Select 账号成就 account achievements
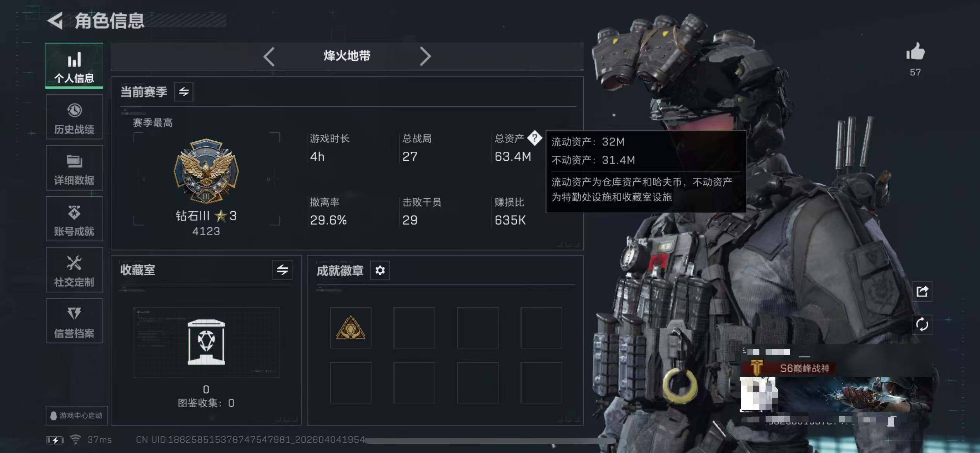Image resolution: width=980 pixels, height=453 pixels. tap(74, 219)
